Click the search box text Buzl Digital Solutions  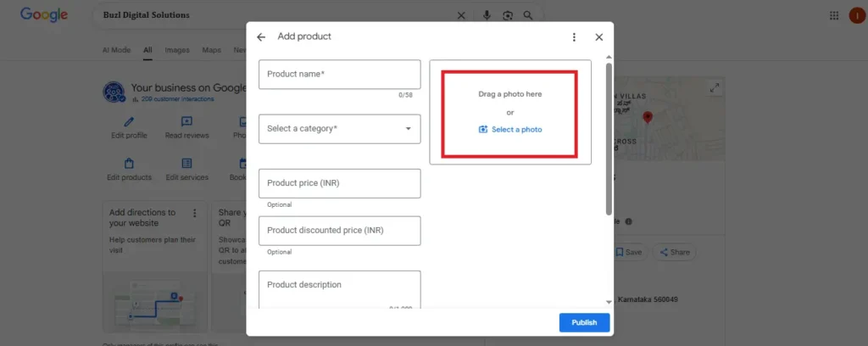coord(146,15)
